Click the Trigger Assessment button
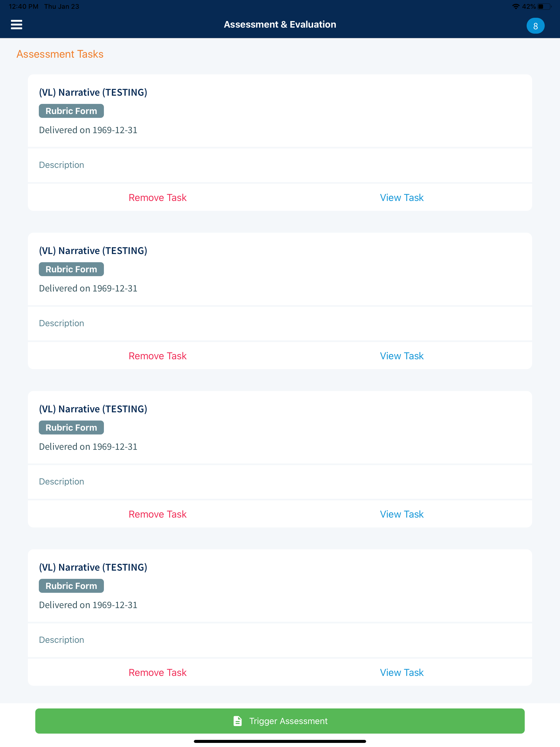The width and height of the screenshot is (560, 747). (280, 721)
